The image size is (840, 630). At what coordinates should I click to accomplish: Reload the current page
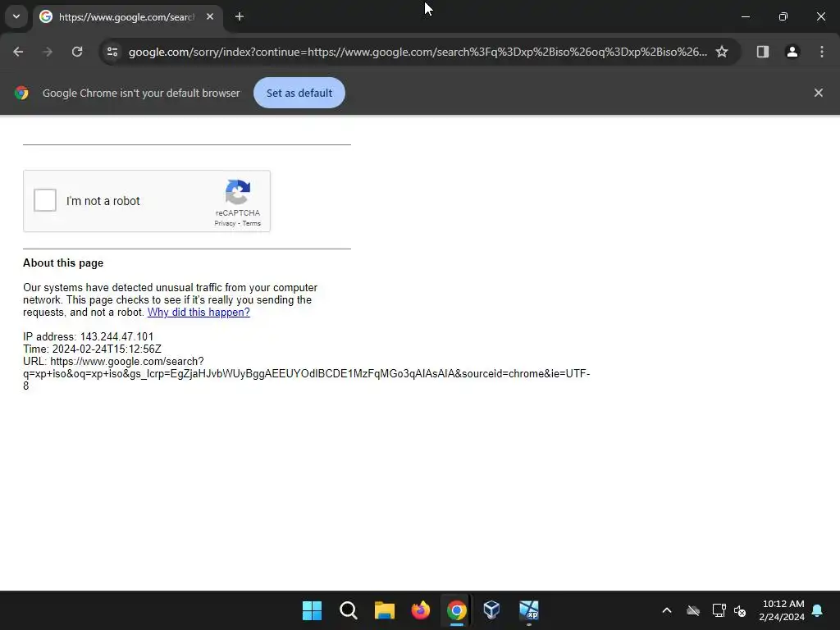(x=77, y=52)
